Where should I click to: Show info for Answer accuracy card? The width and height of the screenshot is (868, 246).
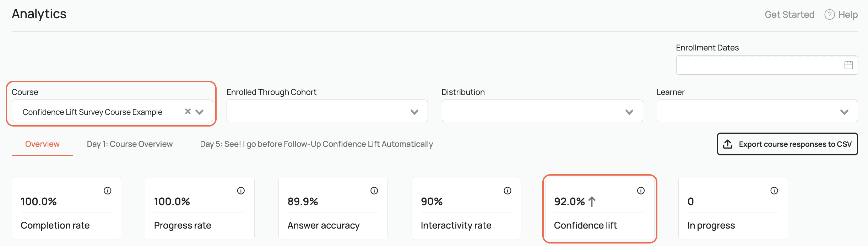[x=374, y=191]
